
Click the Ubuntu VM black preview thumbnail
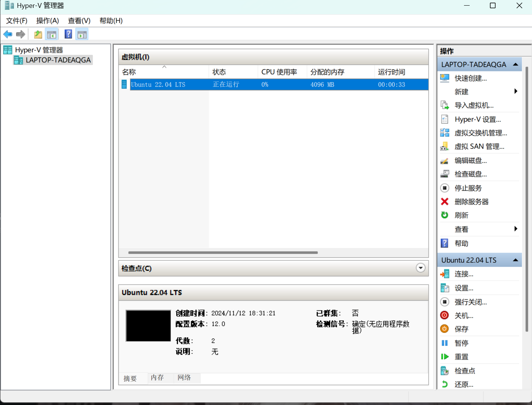click(x=148, y=326)
